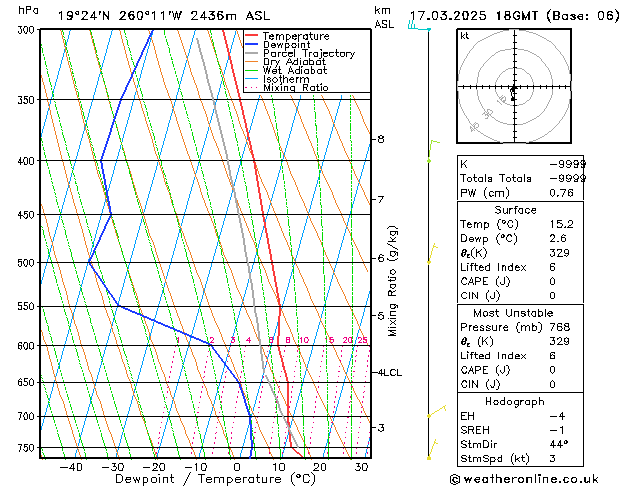Click the surface Temp value 15.2

(x=561, y=224)
